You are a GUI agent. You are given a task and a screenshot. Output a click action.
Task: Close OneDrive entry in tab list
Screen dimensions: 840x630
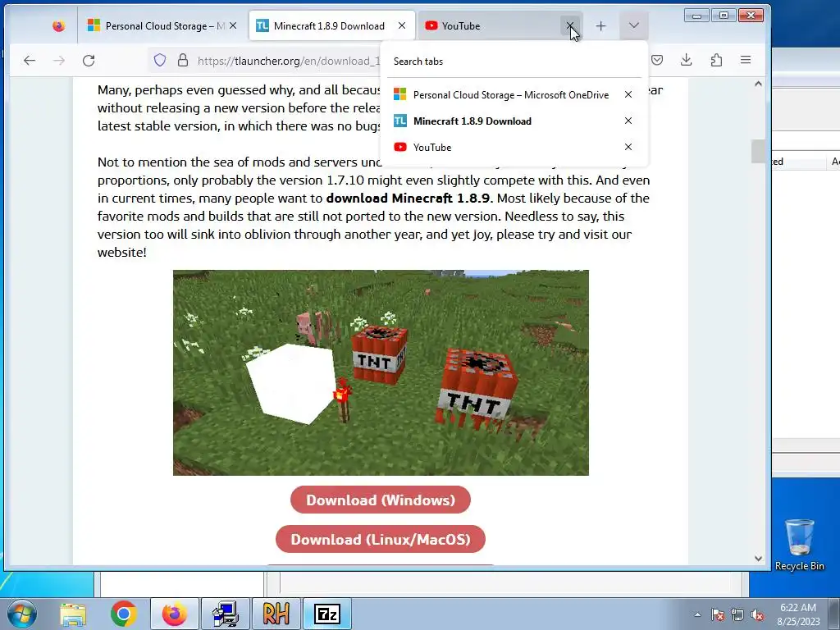[628, 95]
